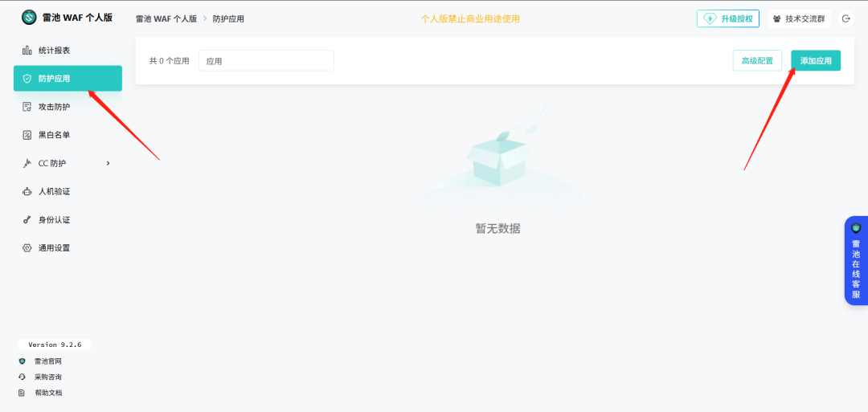Click the shield icon atop 雷池在线客服
868x412 pixels.
coord(857,228)
